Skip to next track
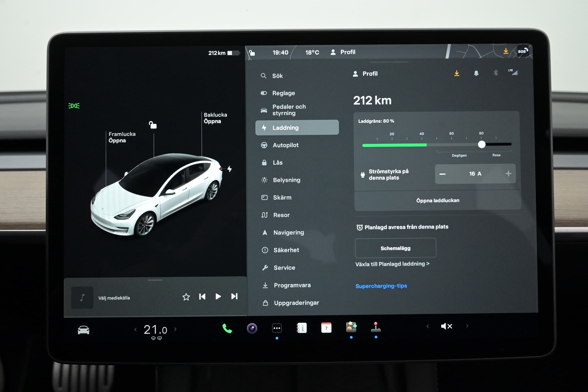This screenshot has width=588, height=392. pos(234,296)
